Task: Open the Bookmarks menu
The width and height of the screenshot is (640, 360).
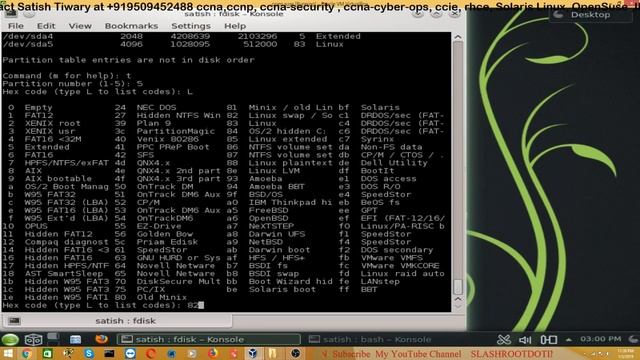Action: pos(131,26)
